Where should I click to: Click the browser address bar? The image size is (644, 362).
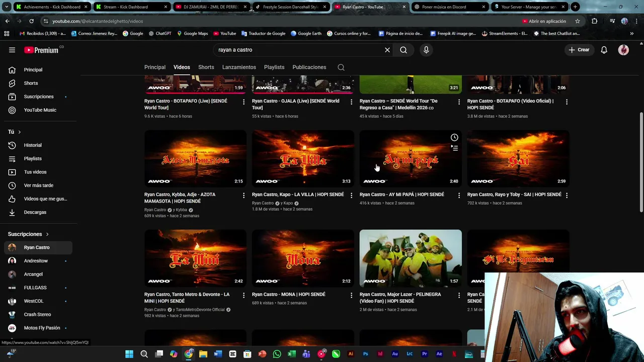pyautogui.click(x=282, y=21)
